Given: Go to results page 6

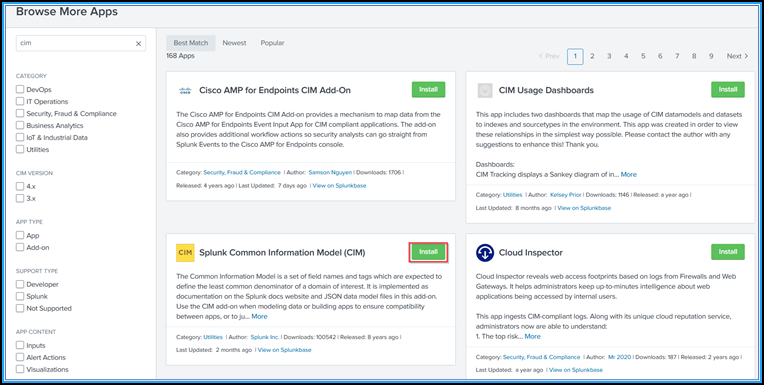Looking at the screenshot, I should pyautogui.click(x=660, y=56).
